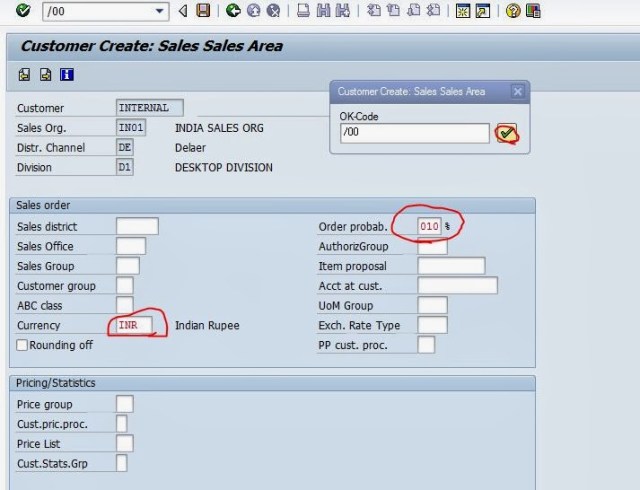Click the Item proposal input field
The width and height of the screenshot is (640, 490).
point(451,266)
